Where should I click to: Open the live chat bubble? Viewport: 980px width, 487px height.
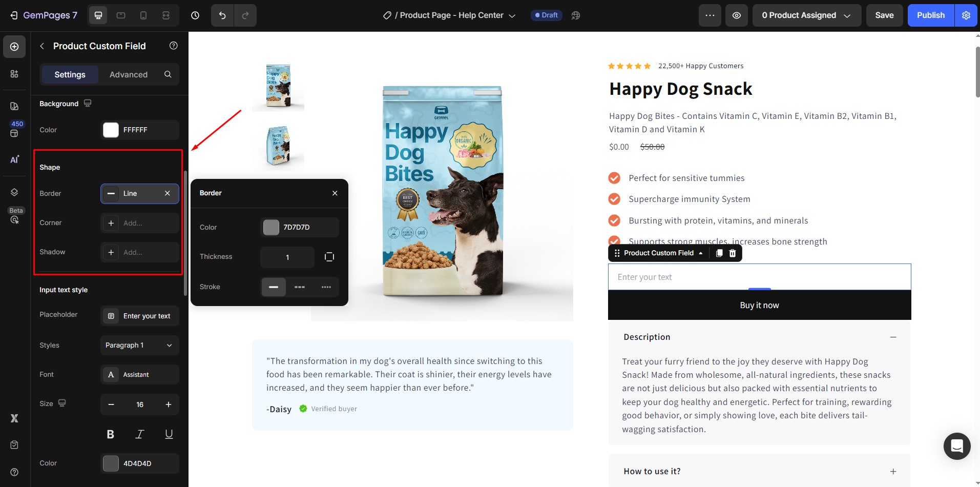point(956,446)
